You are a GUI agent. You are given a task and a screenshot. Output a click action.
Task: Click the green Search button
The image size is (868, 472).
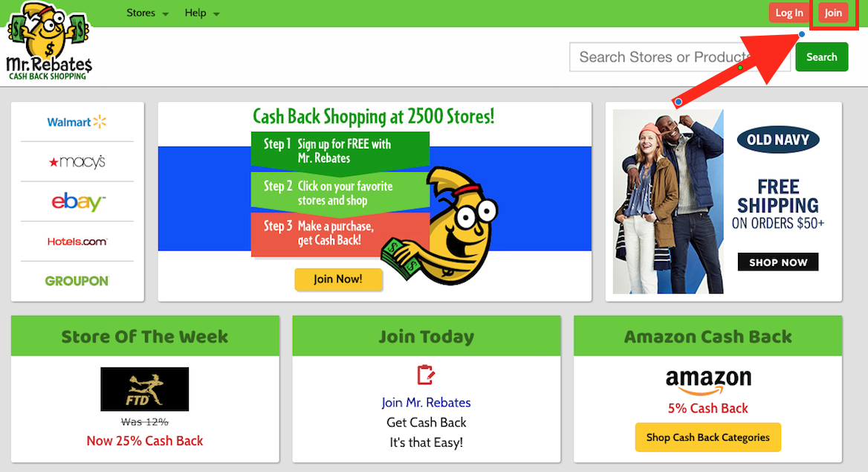click(x=821, y=57)
